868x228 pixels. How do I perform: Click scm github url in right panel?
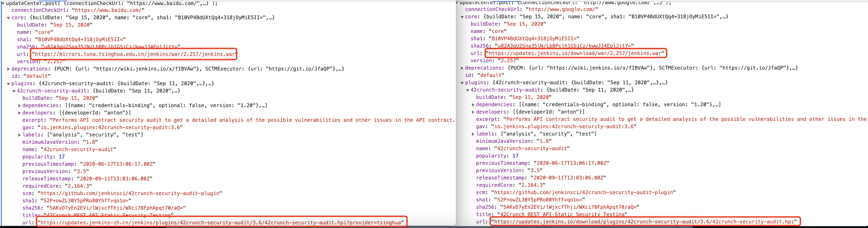coord(584,192)
